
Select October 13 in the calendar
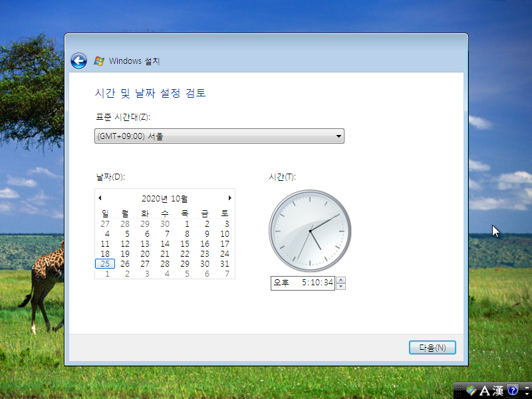tap(145, 243)
